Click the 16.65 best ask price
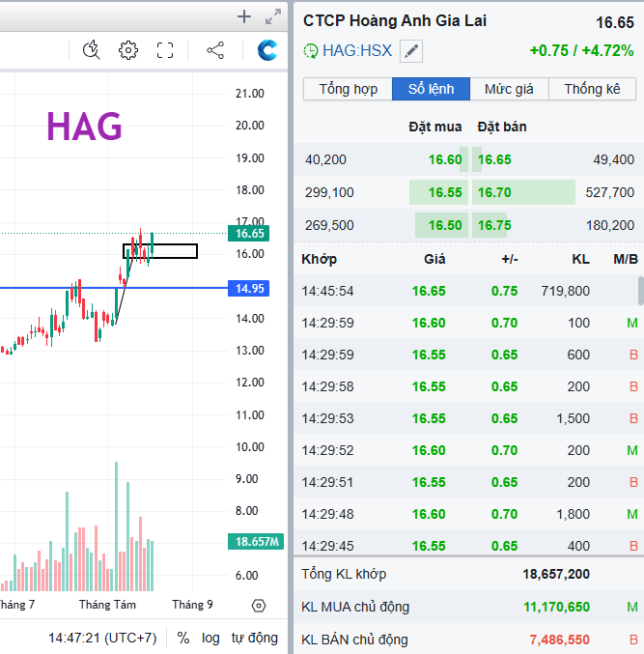The width and height of the screenshot is (644, 654). [x=494, y=159]
